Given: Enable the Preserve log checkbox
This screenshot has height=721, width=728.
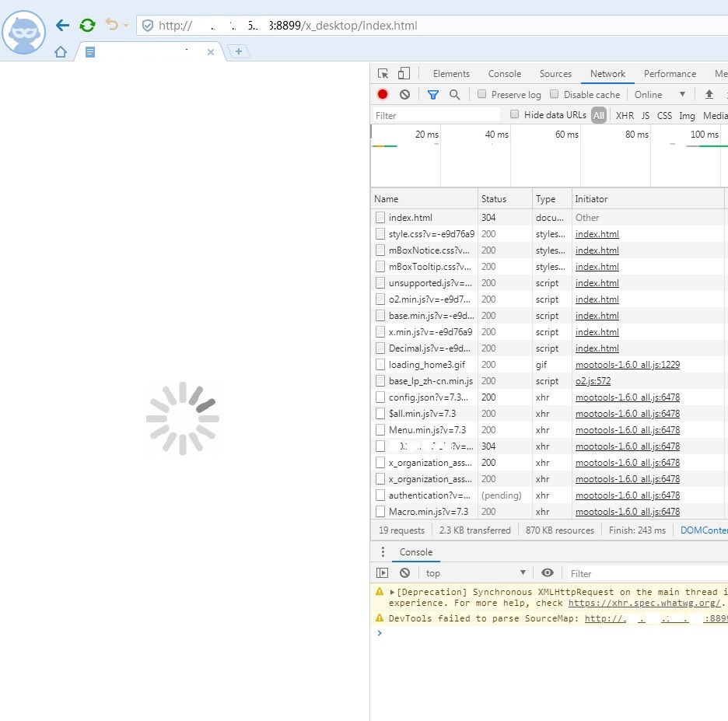Looking at the screenshot, I should (482, 94).
